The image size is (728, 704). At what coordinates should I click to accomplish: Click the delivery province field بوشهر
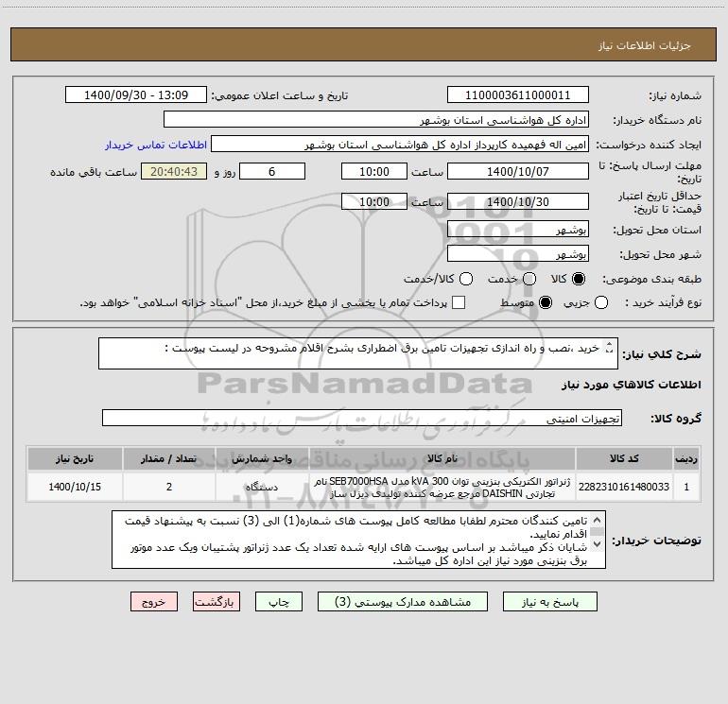(518, 230)
